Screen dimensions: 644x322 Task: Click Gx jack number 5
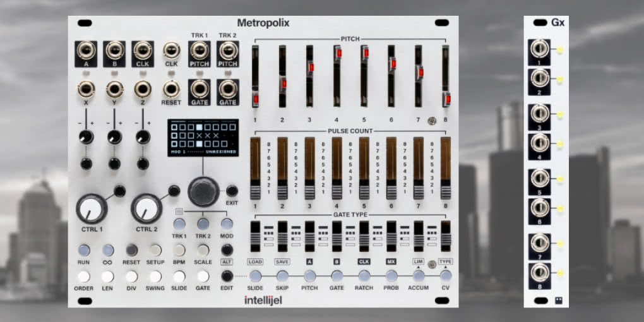click(x=540, y=178)
